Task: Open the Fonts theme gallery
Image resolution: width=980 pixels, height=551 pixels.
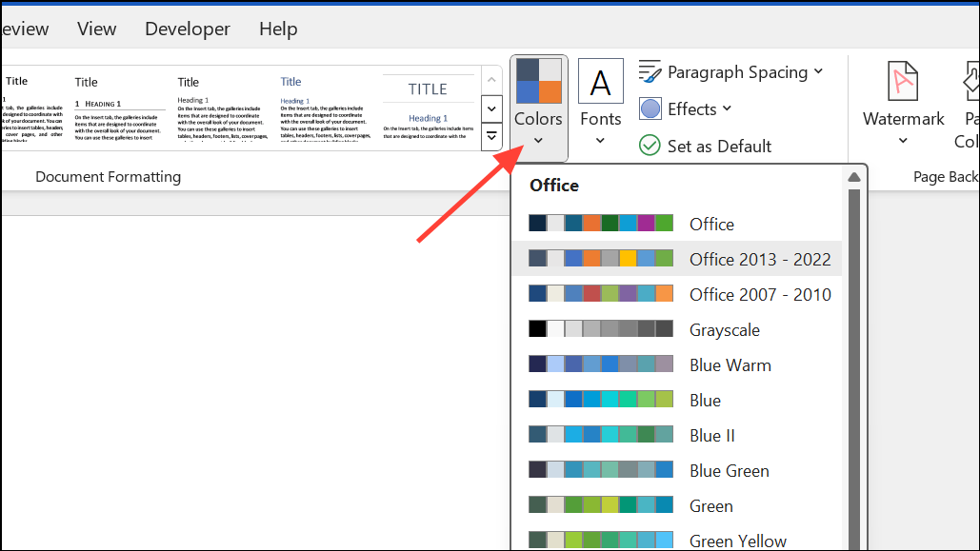Action: pyautogui.click(x=601, y=103)
